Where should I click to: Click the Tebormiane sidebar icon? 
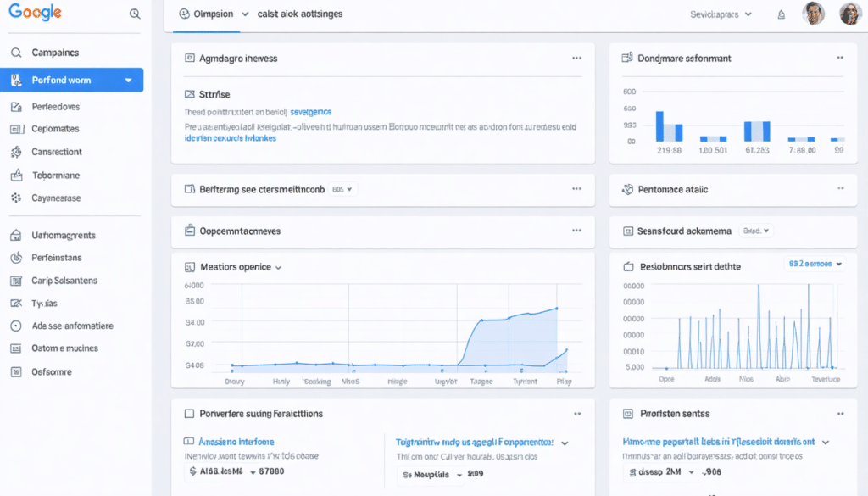[x=17, y=175]
